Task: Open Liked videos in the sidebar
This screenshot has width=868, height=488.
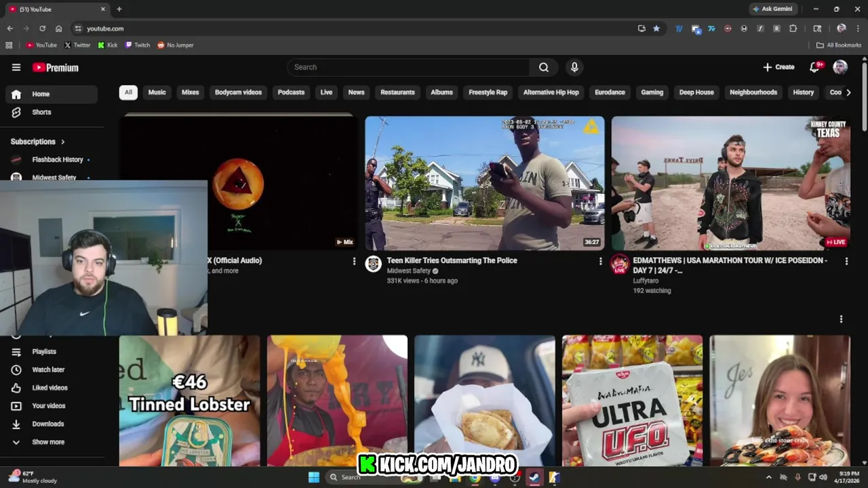Action: [x=52, y=388]
